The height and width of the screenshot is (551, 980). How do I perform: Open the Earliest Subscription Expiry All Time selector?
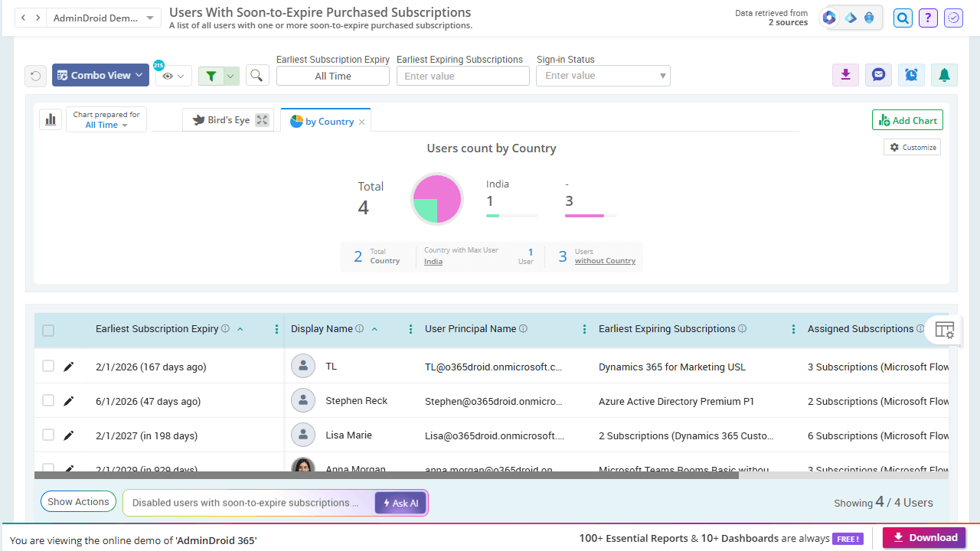click(x=333, y=76)
